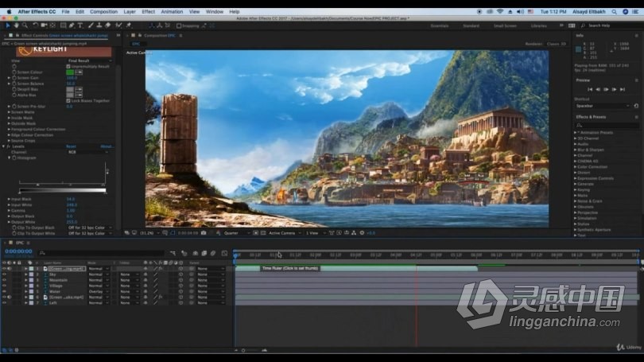Click Draft 3D icon in timeline header
Viewport: 644px width, 362px height.
(184, 253)
